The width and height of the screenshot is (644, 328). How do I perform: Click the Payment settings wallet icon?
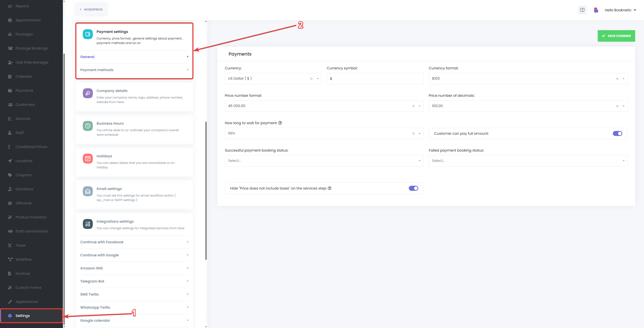pyautogui.click(x=88, y=34)
